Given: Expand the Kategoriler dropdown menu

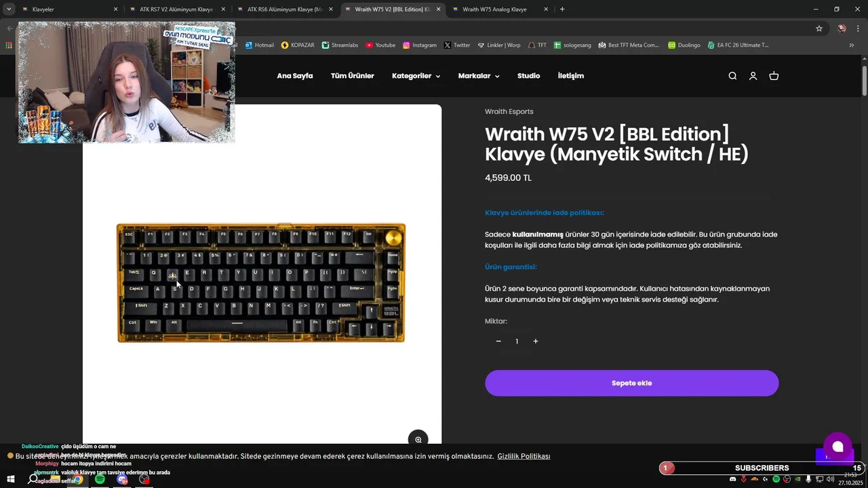Looking at the screenshot, I should pos(416,76).
